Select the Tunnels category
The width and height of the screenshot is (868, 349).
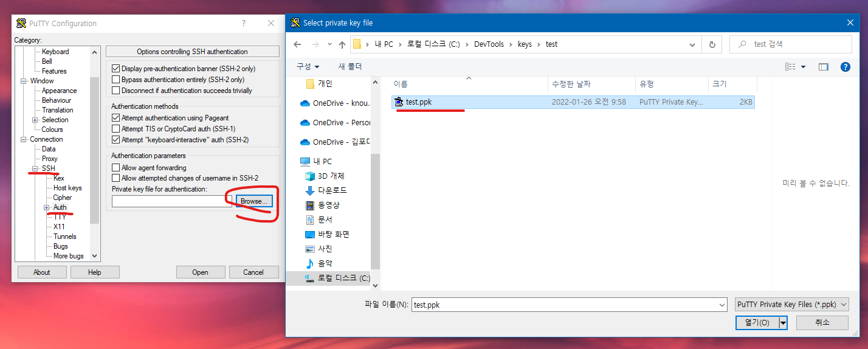click(x=64, y=237)
